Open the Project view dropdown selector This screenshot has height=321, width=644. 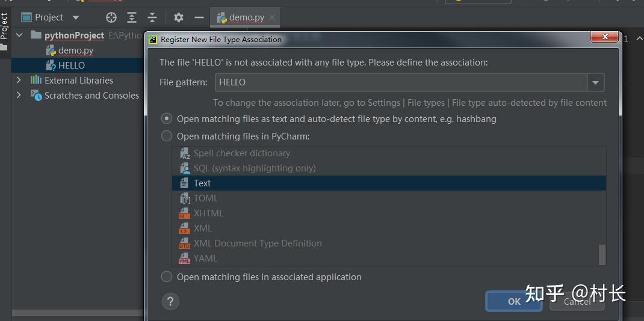75,17
